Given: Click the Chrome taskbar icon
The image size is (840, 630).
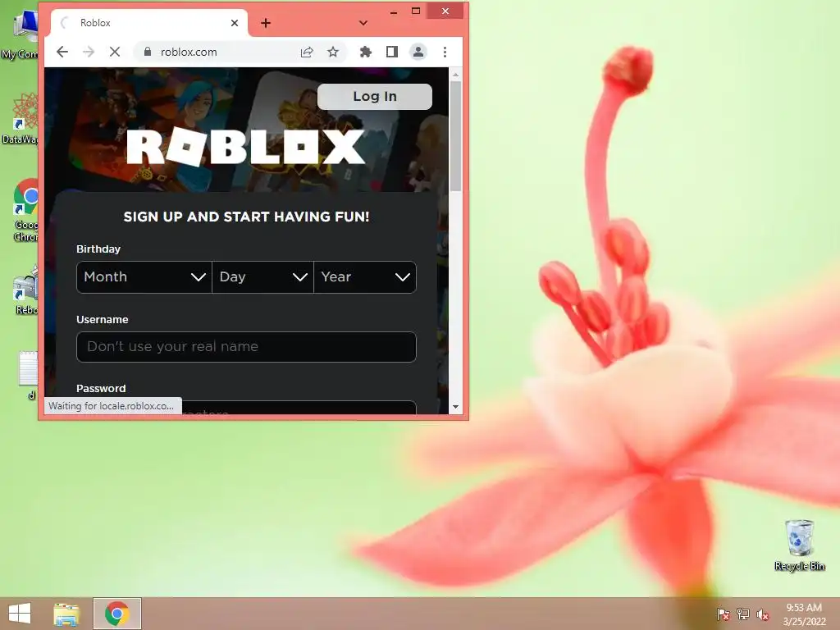Looking at the screenshot, I should (x=117, y=614).
